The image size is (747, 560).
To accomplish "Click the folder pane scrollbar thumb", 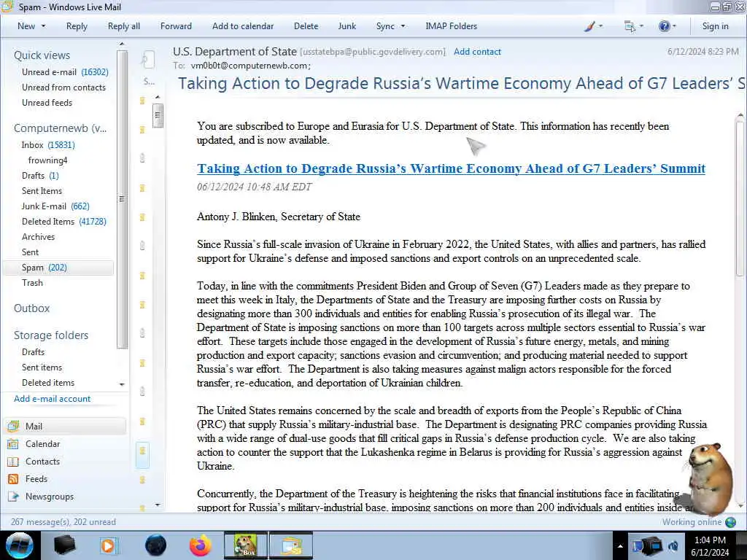I will click(122, 199).
